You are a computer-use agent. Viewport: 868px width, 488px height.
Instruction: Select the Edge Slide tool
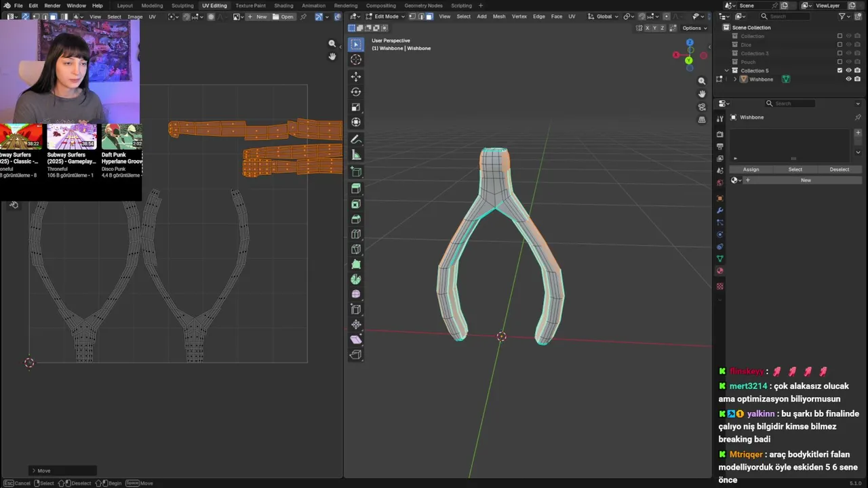[356, 309]
